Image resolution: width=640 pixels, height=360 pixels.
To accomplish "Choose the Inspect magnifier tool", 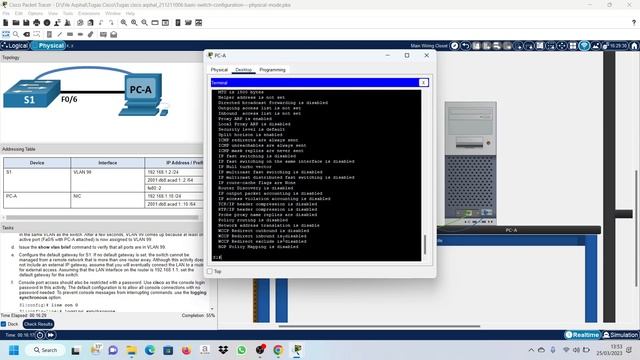I will 16,34.
